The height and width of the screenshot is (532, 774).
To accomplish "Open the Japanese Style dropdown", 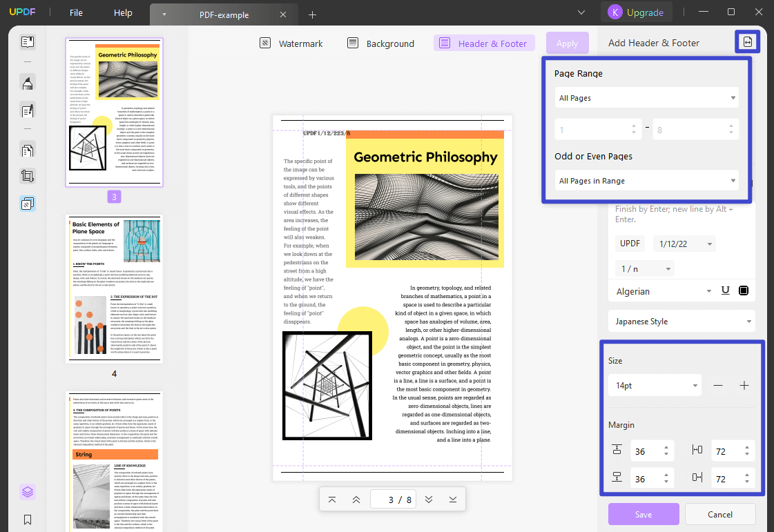I will (x=681, y=321).
